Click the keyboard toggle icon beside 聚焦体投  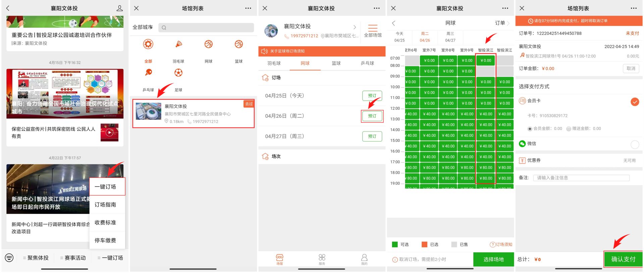click(9, 258)
